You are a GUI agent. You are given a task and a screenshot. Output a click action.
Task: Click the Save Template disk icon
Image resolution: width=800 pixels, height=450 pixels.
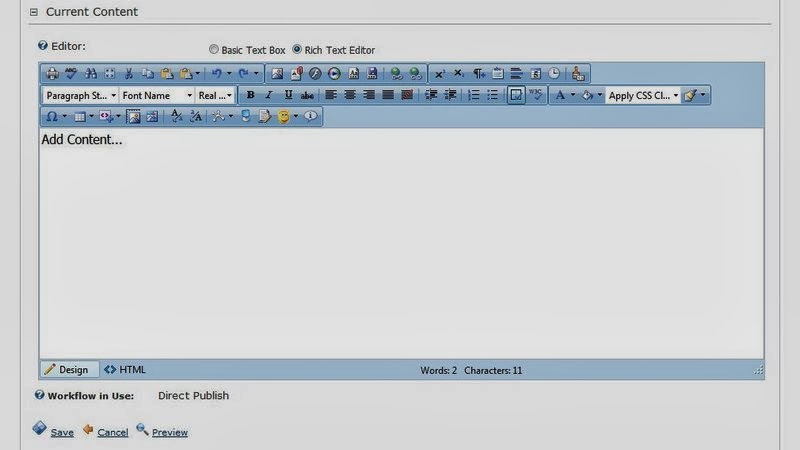[x=372, y=73]
